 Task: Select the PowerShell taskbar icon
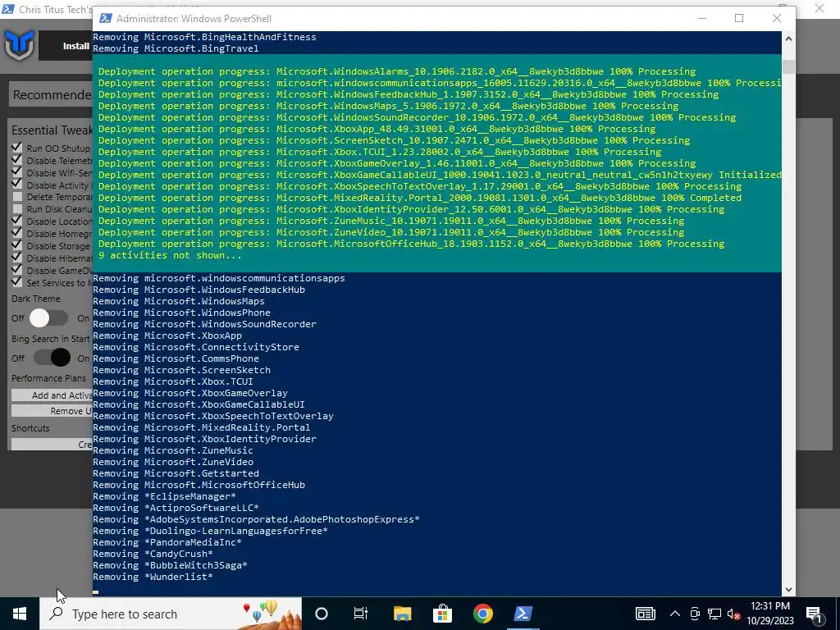tap(523, 614)
